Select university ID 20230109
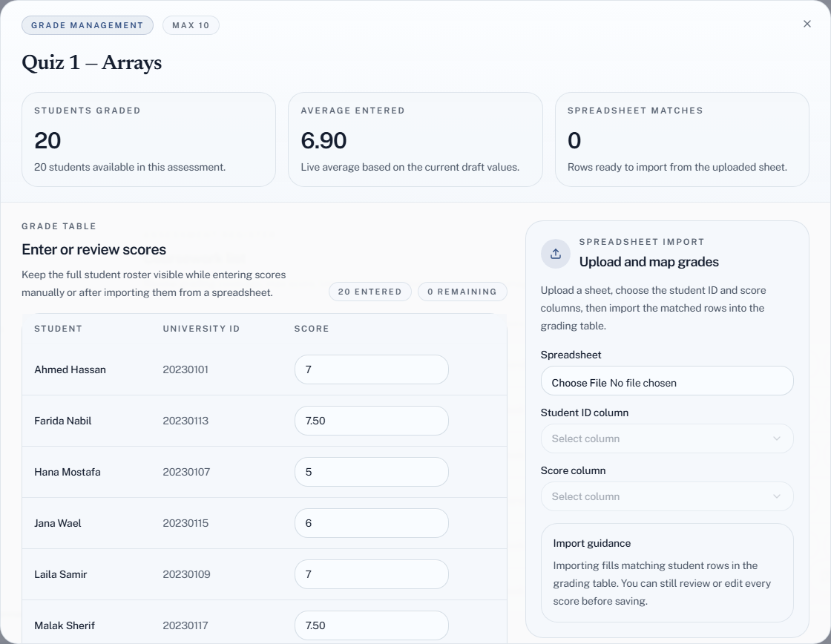831x644 pixels. pos(186,574)
